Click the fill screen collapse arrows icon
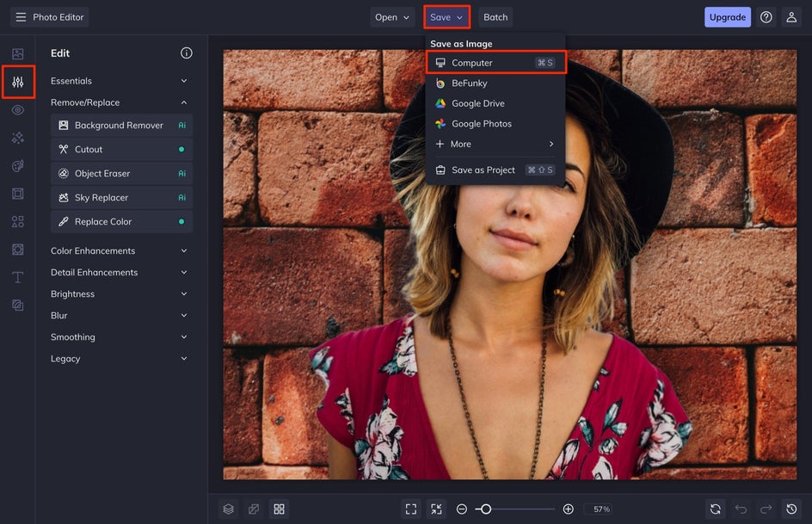812x524 pixels. click(x=437, y=509)
